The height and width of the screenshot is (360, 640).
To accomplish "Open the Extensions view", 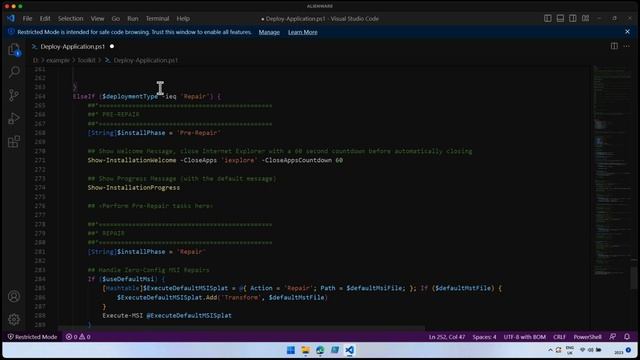I will point(14,142).
